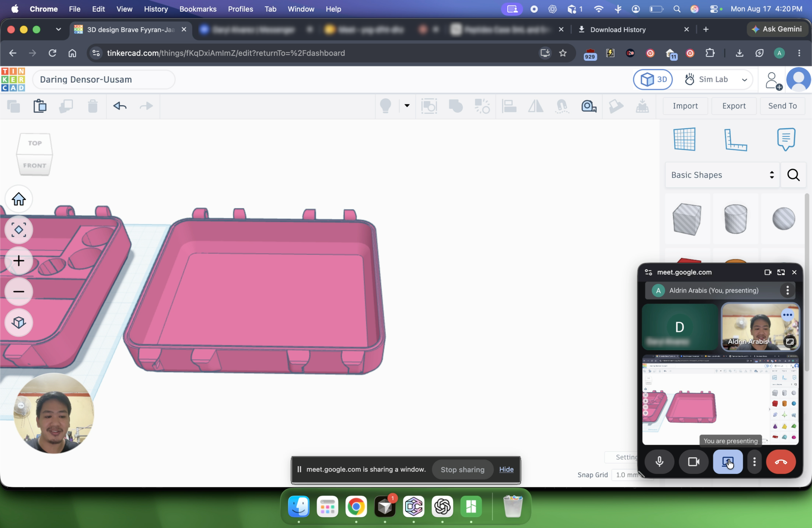
Task: Bring the Meet call back to its tab
Action: 781,272
